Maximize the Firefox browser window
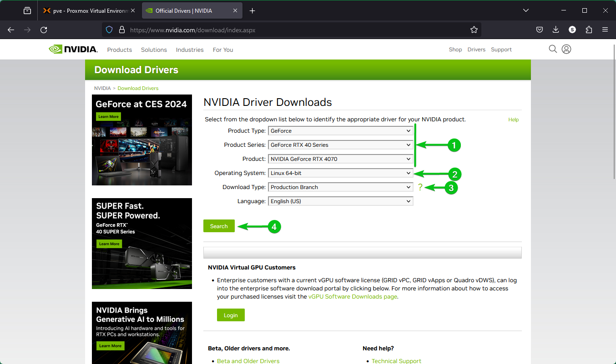Image resolution: width=616 pixels, height=364 pixels. pyautogui.click(x=585, y=10)
